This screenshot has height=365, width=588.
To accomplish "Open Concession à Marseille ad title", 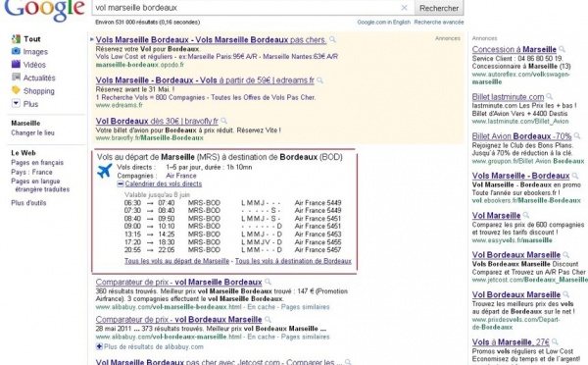I will 514,49.
